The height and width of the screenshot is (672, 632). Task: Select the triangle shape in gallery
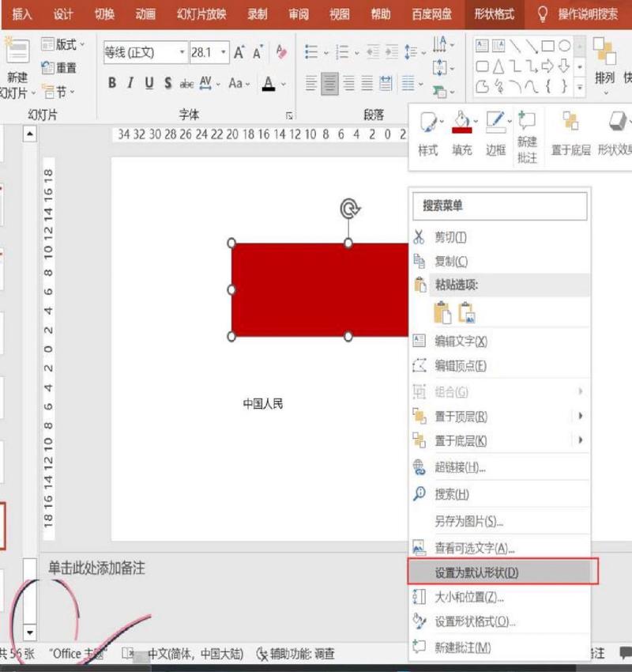(498, 66)
